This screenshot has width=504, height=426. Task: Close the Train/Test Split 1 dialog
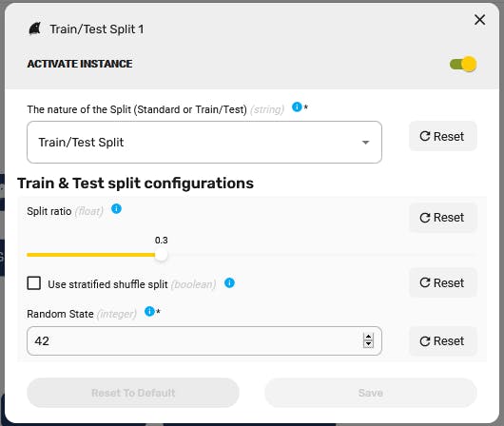click(x=479, y=20)
